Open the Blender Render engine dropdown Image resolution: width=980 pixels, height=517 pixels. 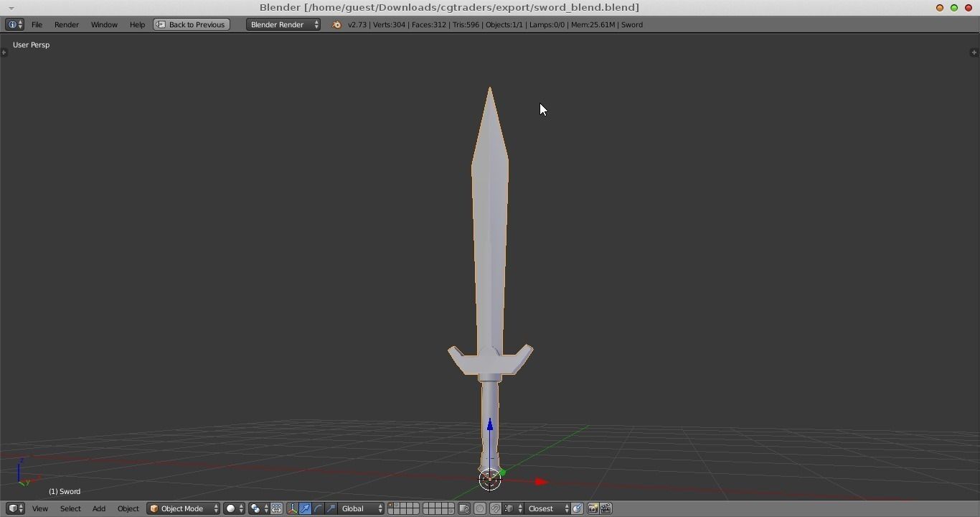(283, 24)
